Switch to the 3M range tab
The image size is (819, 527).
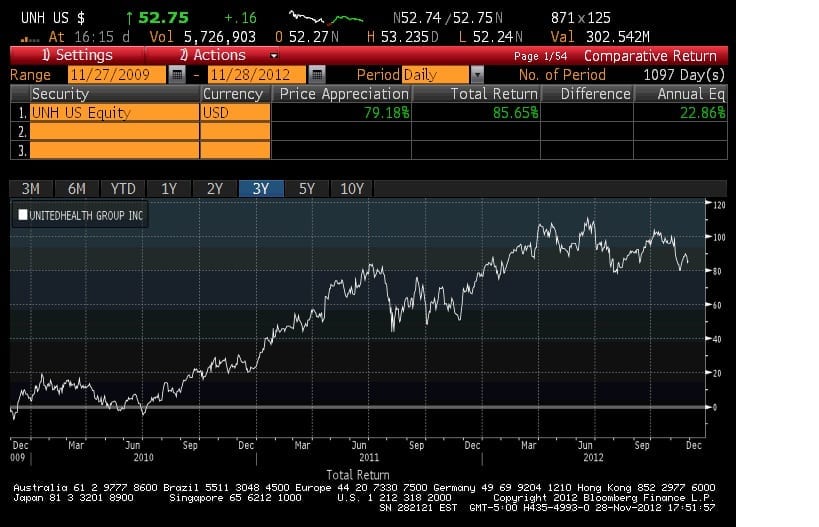click(31, 189)
